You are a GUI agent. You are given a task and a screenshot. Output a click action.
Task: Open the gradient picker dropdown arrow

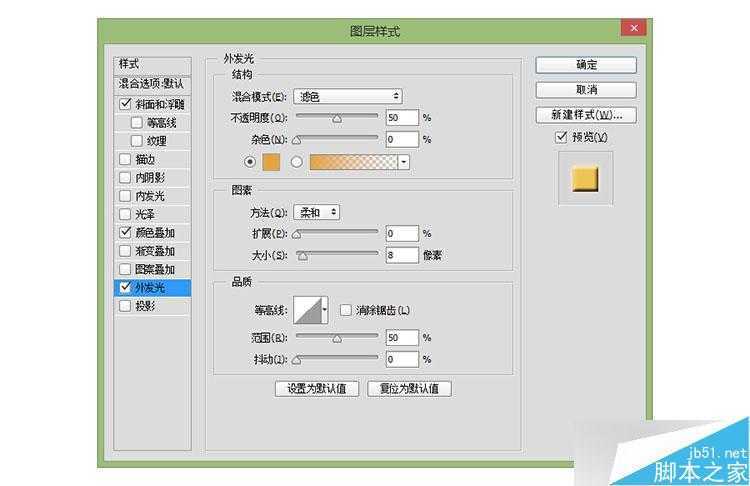404,162
